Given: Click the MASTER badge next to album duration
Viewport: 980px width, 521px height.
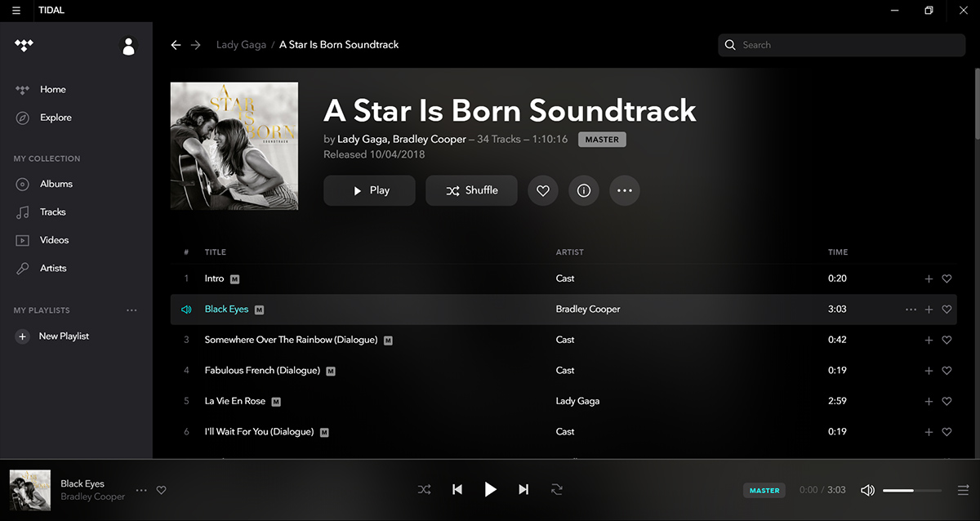Looking at the screenshot, I should (x=602, y=140).
